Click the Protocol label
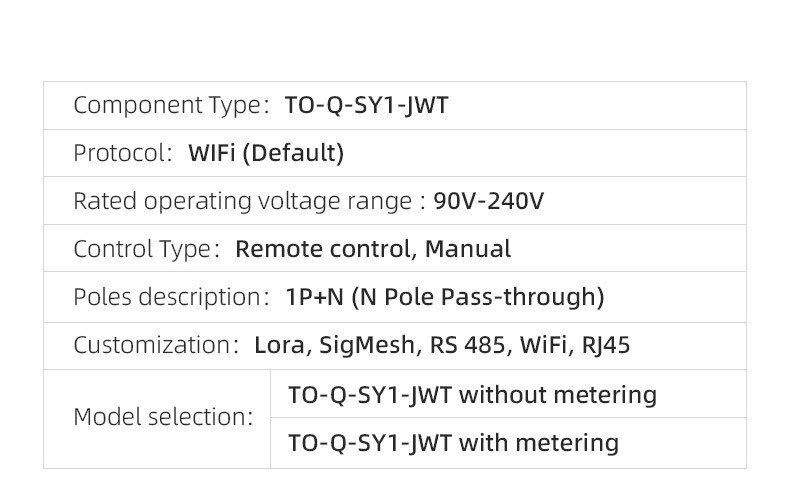Screen dimensions: 790x496 click(x=122, y=153)
